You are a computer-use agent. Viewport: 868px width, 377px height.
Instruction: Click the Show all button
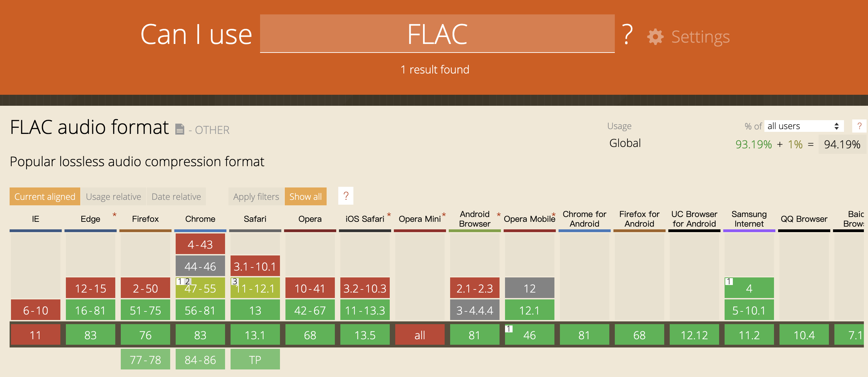coord(305,197)
